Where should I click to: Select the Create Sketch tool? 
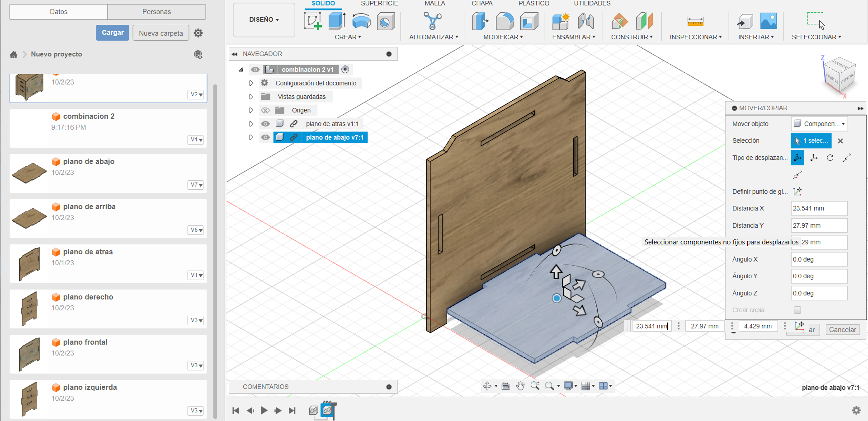(313, 21)
